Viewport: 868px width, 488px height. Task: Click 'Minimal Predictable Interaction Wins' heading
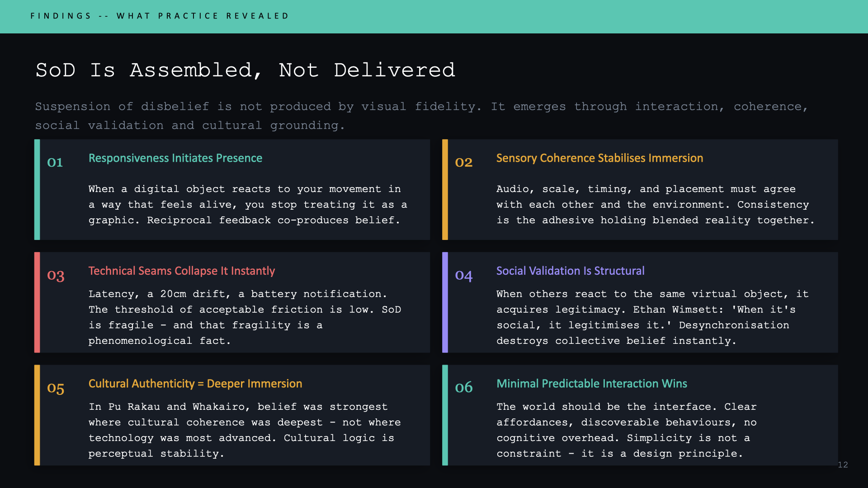tap(591, 384)
